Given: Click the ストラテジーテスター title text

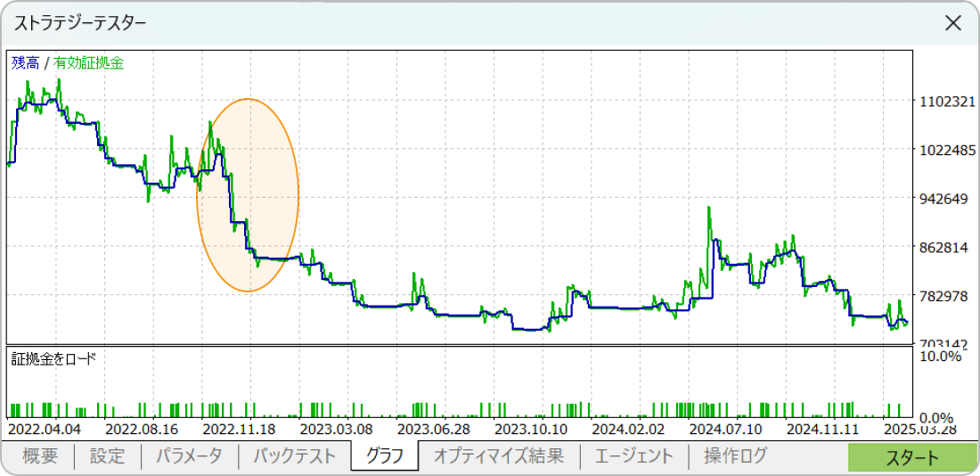Looking at the screenshot, I should tap(81, 23).
